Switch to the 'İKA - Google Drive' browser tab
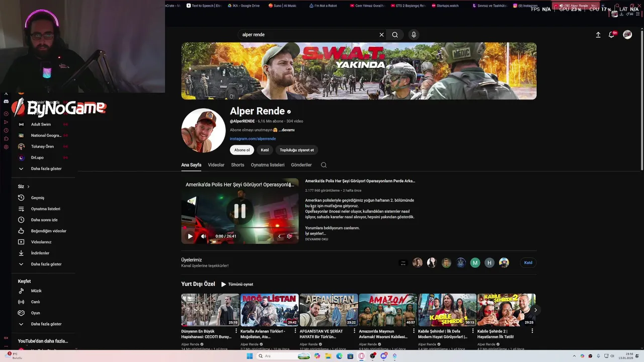Screen dimensions: 644x362 click(244, 6)
